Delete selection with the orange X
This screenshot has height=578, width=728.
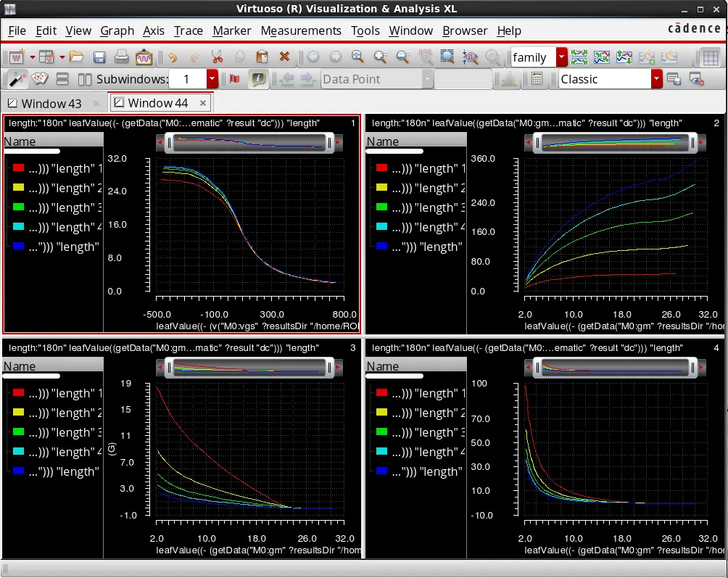[x=285, y=57]
